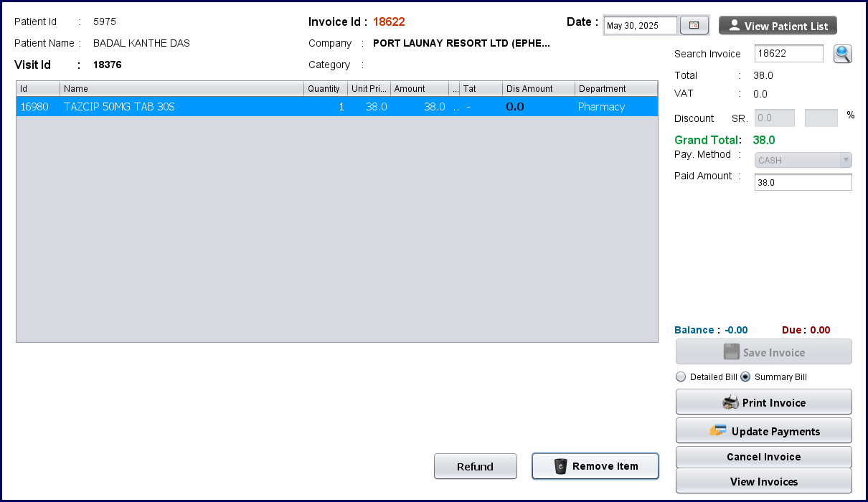868x502 pixels.
Task: Open View Invoices
Action: [x=763, y=481]
